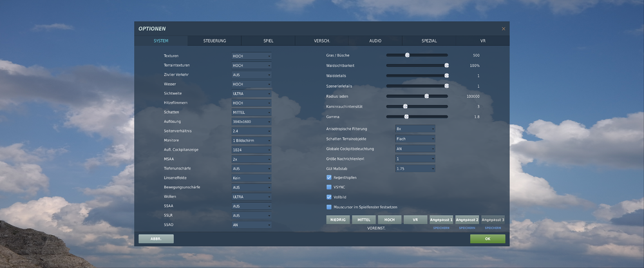
Task: Open the Tiefenunschärfe dropdown
Action: coord(251,169)
